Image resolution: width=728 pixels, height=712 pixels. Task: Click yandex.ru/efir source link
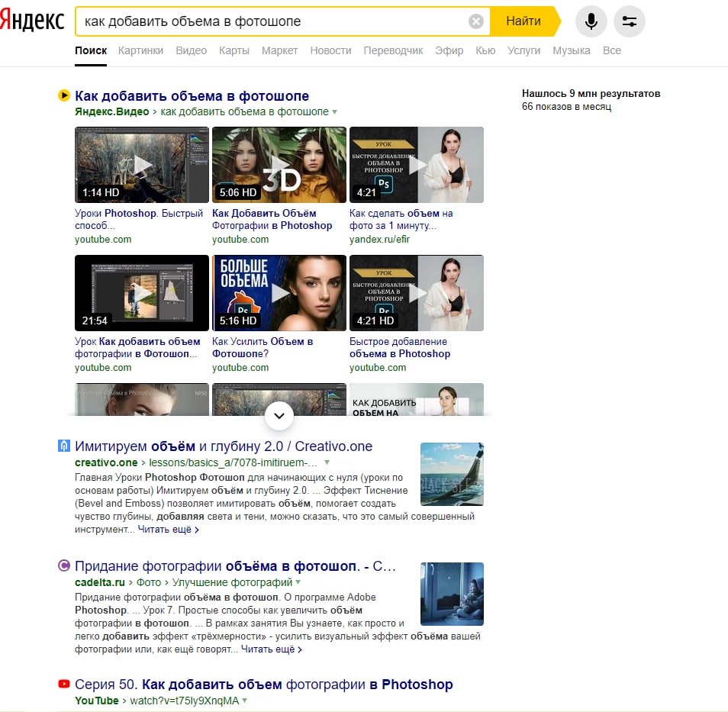[x=380, y=240]
